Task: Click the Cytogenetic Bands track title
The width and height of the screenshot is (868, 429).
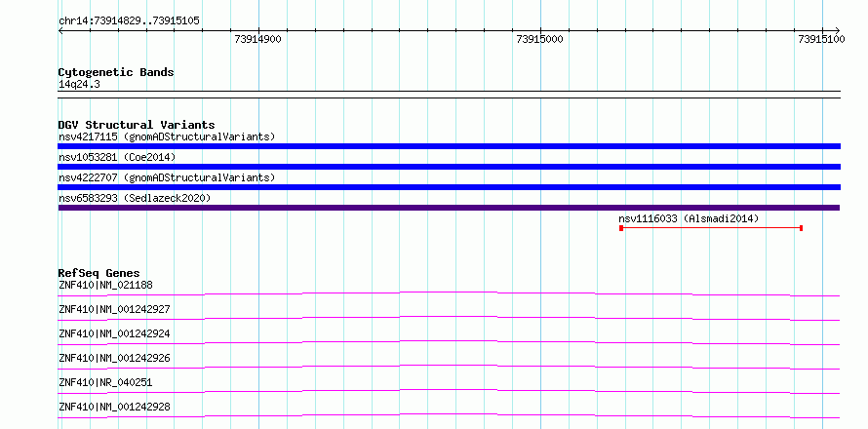Action: pos(116,72)
